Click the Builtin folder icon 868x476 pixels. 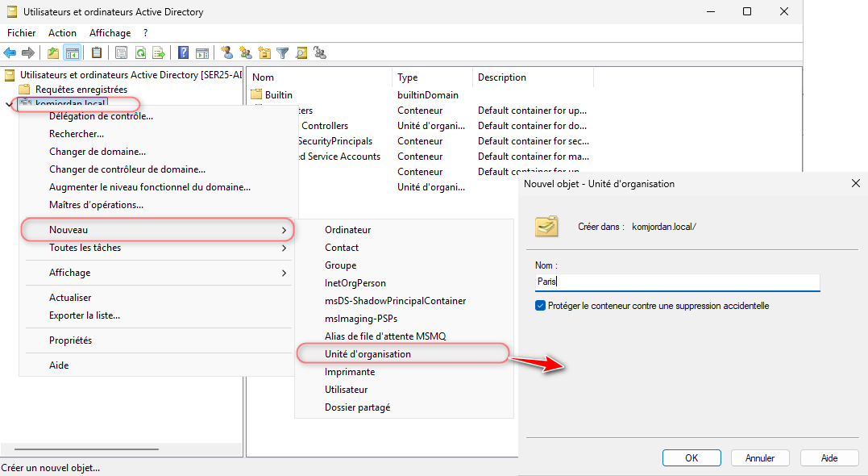click(x=255, y=94)
